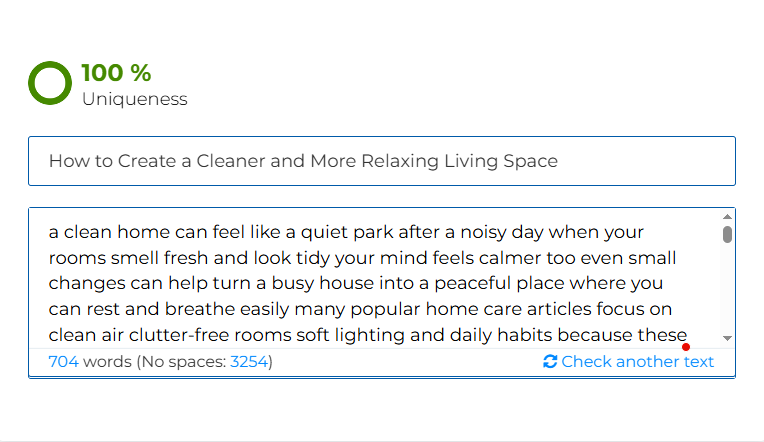Click the green uniqueness circle indicator

click(50, 83)
